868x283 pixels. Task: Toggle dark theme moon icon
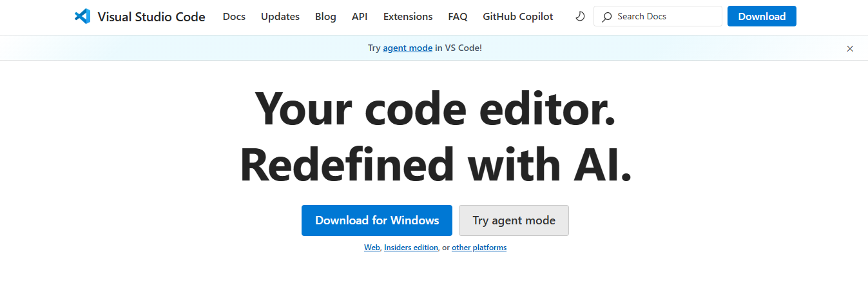[580, 17]
